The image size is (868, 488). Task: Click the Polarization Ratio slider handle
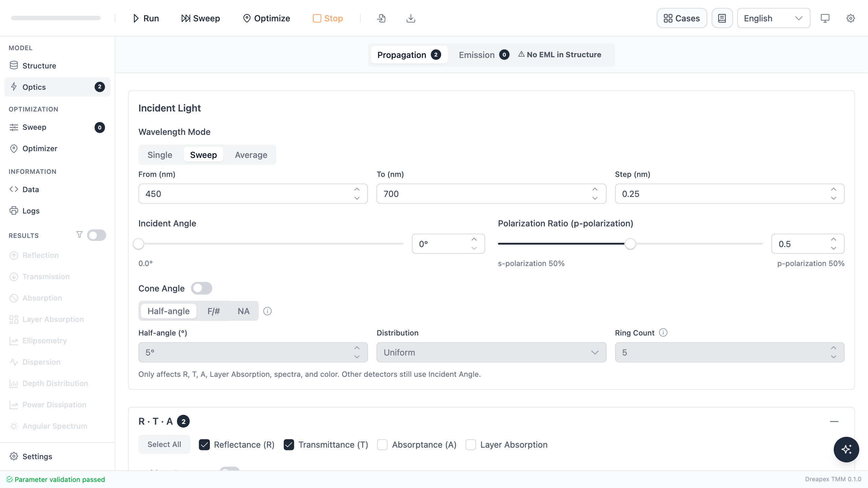630,244
